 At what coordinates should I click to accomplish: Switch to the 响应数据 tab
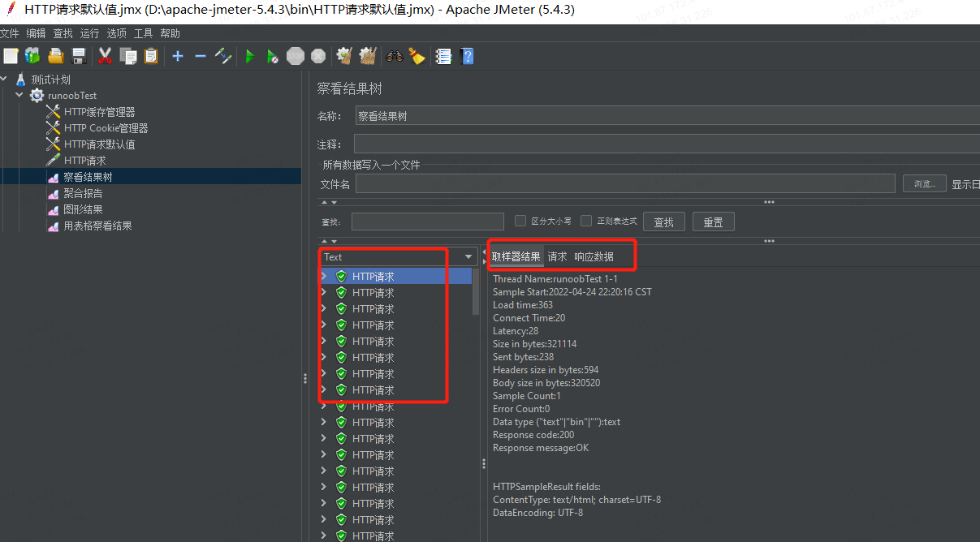click(594, 256)
